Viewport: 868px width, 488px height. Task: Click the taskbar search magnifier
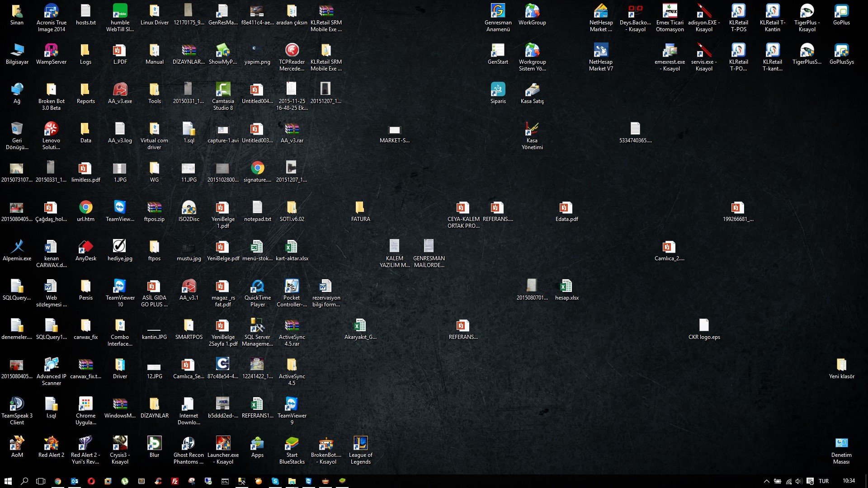24,481
